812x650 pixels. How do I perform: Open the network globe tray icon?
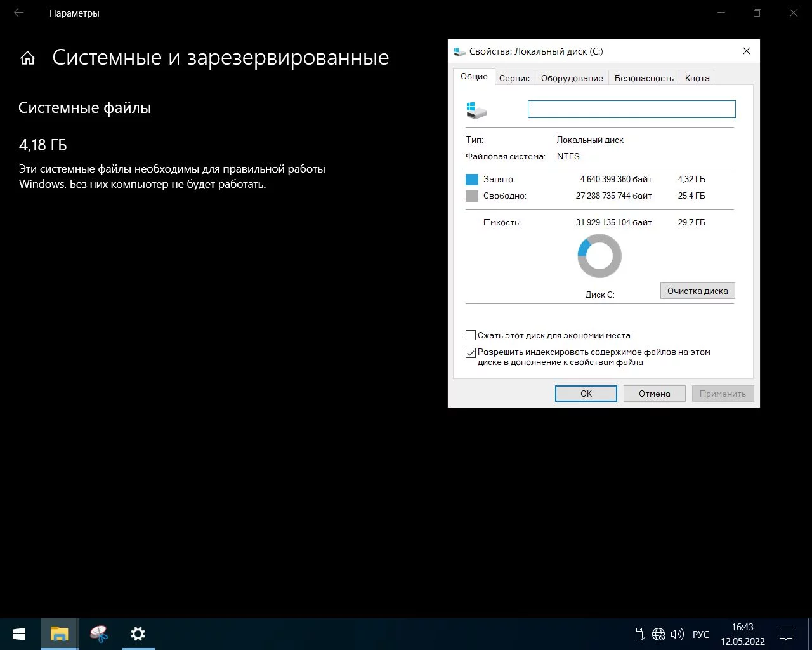(658, 634)
